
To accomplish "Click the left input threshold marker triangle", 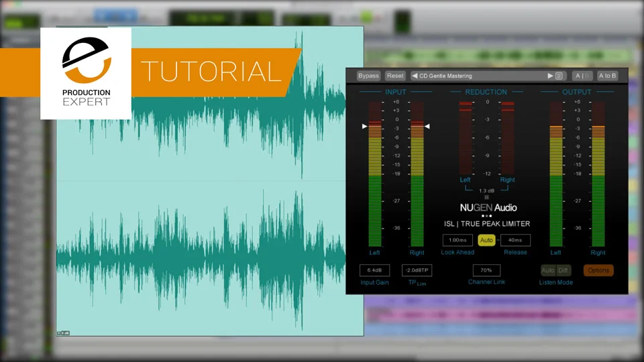I will 364,127.
